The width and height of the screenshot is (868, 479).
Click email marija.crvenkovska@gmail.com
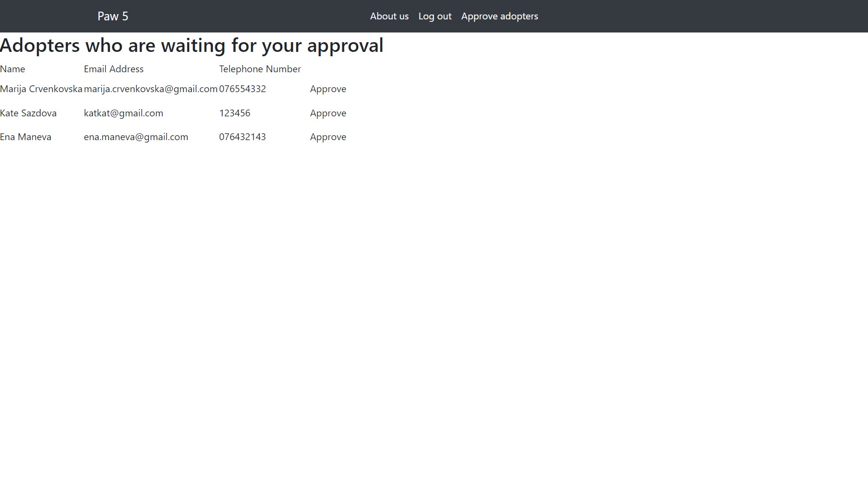pos(150,89)
